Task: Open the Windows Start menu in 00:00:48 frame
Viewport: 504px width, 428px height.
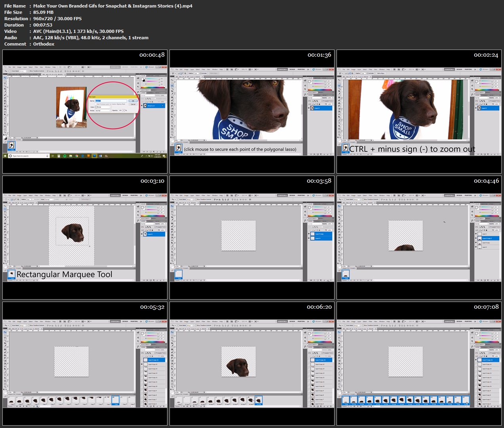Action: click(5, 156)
